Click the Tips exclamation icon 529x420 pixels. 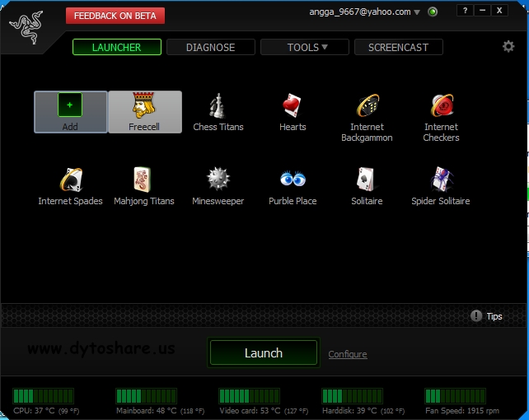coord(476,316)
